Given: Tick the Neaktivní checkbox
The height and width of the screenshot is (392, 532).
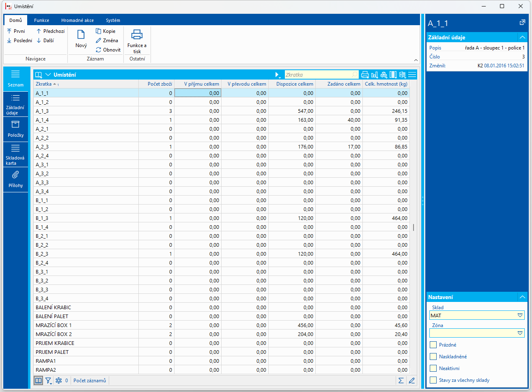Looking at the screenshot, I should coord(433,368).
